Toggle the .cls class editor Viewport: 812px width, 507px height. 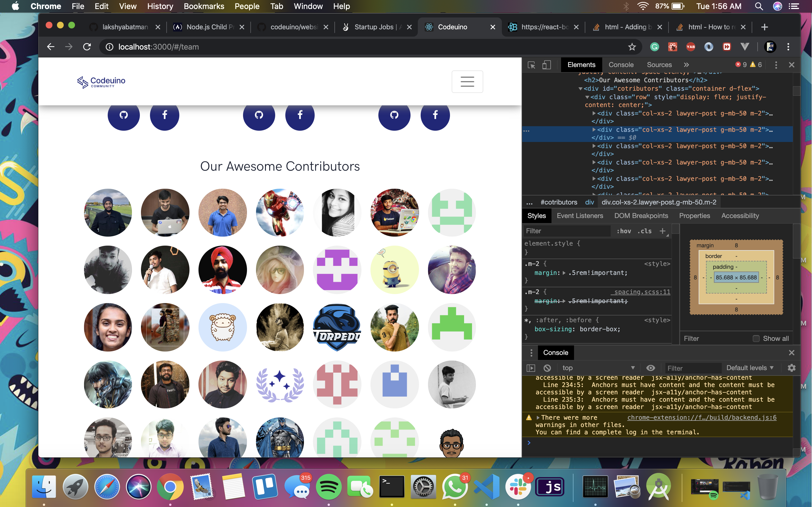coord(644,231)
